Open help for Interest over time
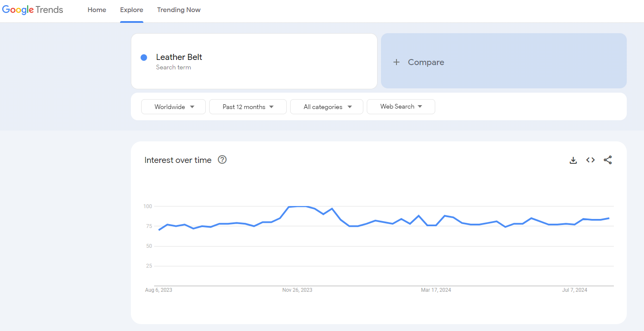 222,160
